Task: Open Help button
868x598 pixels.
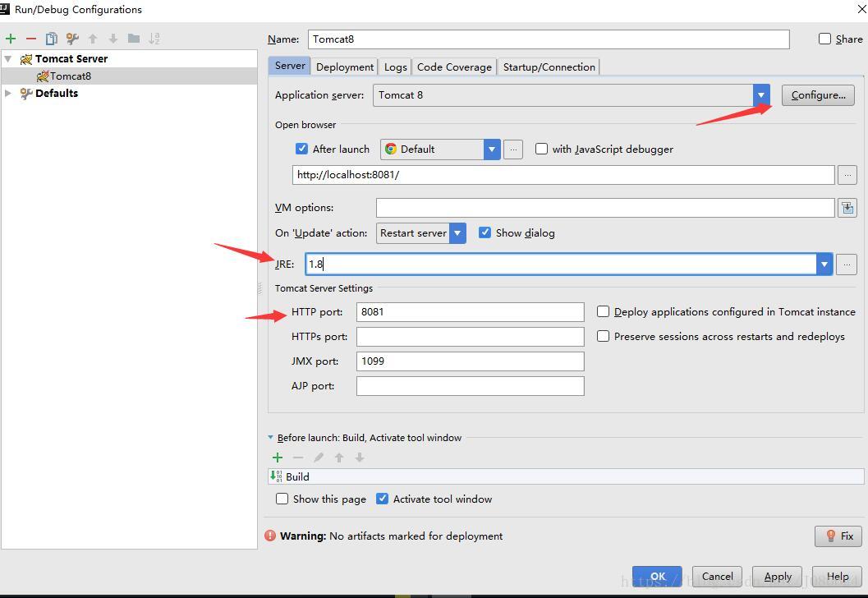Action: click(x=837, y=577)
